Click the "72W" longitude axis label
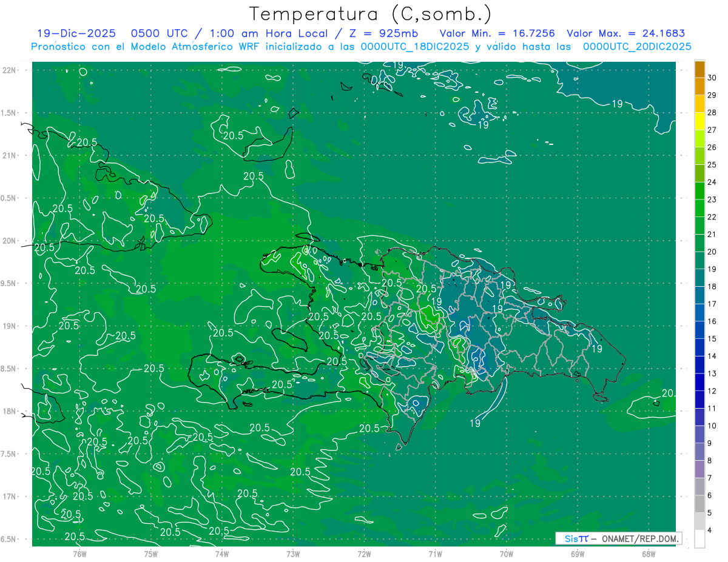The height and width of the screenshot is (562, 728). (x=364, y=554)
